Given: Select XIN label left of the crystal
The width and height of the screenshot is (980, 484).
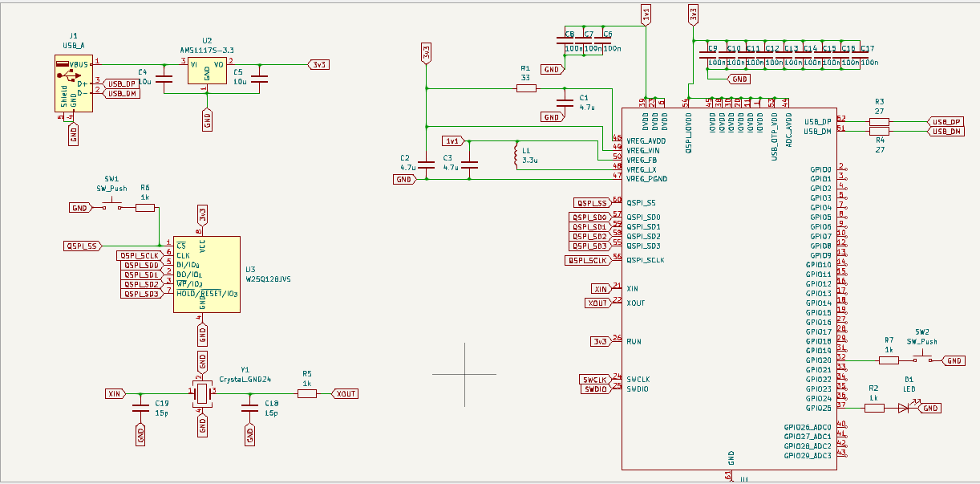Looking at the screenshot, I should tap(115, 393).
